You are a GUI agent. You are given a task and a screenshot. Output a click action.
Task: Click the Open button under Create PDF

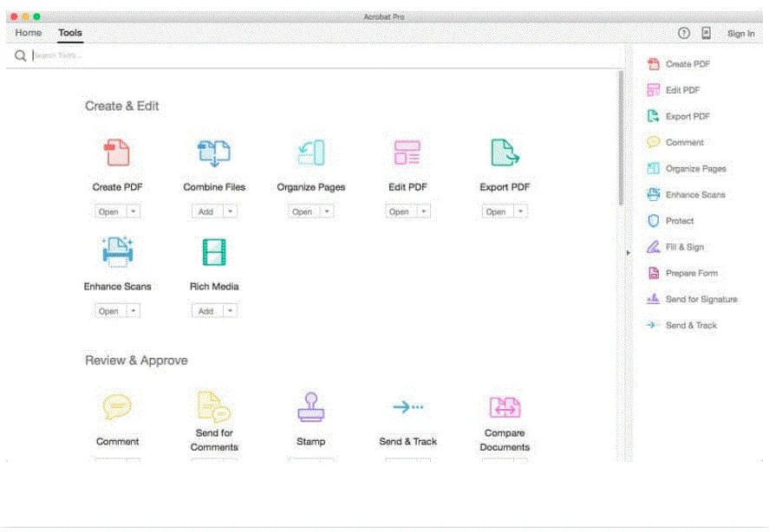click(110, 211)
